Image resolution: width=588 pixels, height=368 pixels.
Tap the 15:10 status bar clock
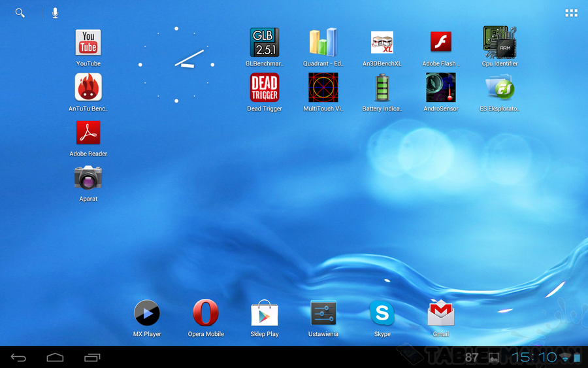coord(534,357)
